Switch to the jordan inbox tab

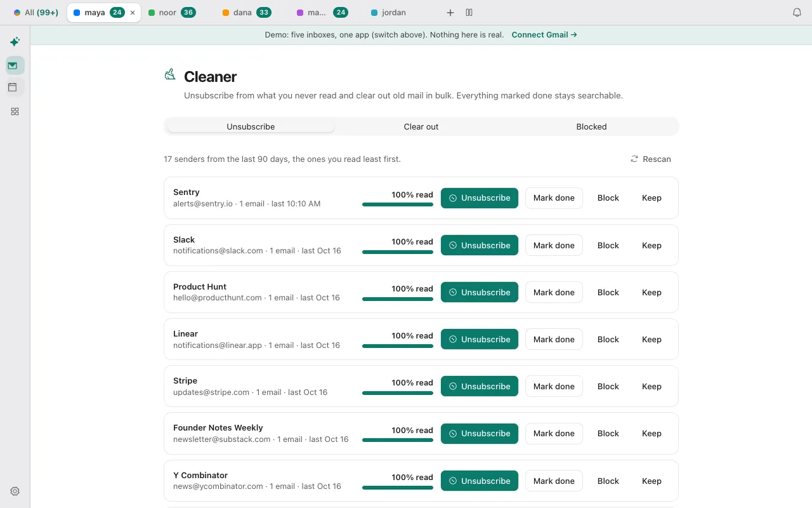(x=388, y=13)
